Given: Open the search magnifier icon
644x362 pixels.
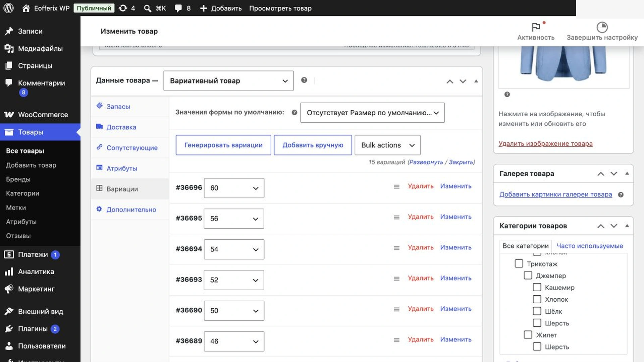Looking at the screenshot, I should point(147,8).
